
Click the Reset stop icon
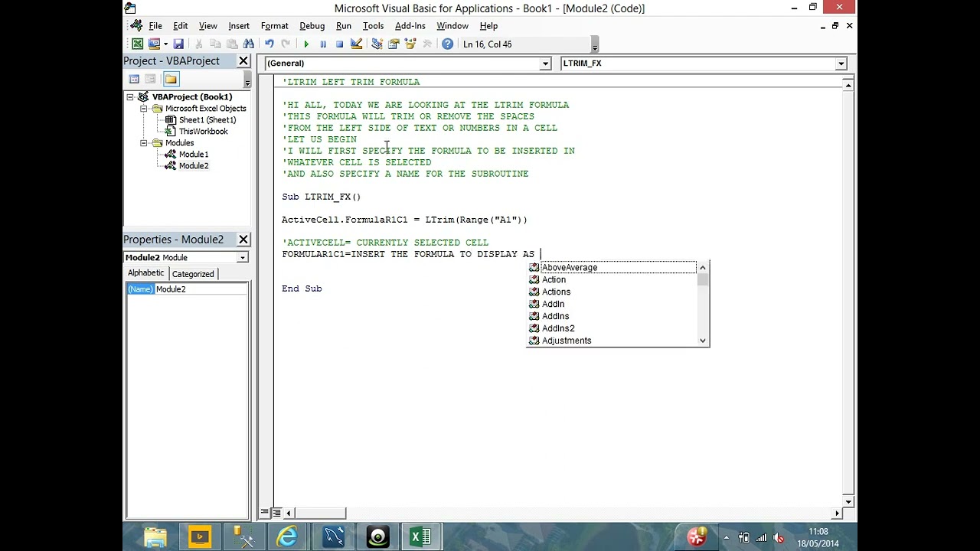click(339, 44)
